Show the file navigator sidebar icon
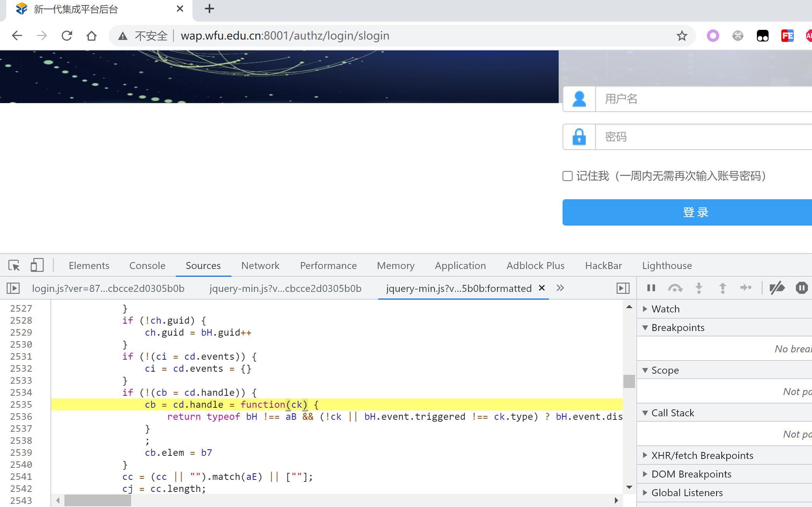The width and height of the screenshot is (812, 507). [13, 288]
